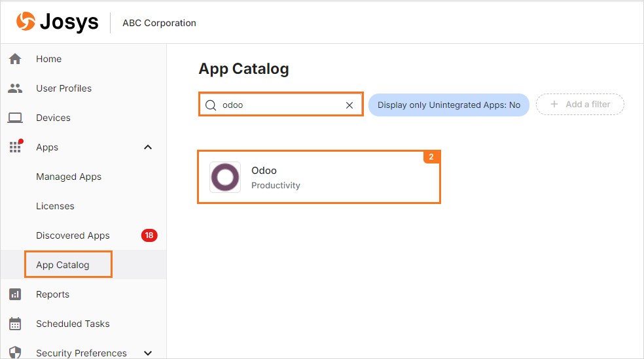The width and height of the screenshot is (644, 359).
Task: Open the Licenses page
Action: coord(55,206)
